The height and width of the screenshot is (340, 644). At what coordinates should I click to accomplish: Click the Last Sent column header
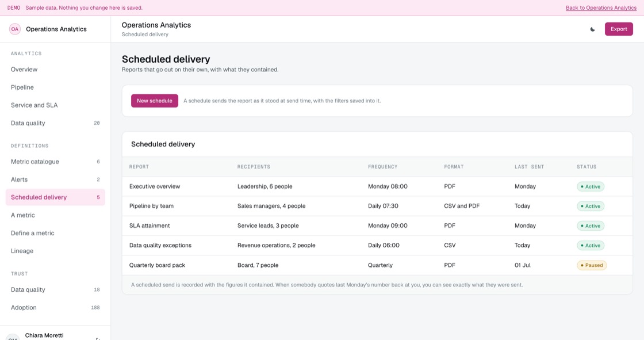pos(529,167)
